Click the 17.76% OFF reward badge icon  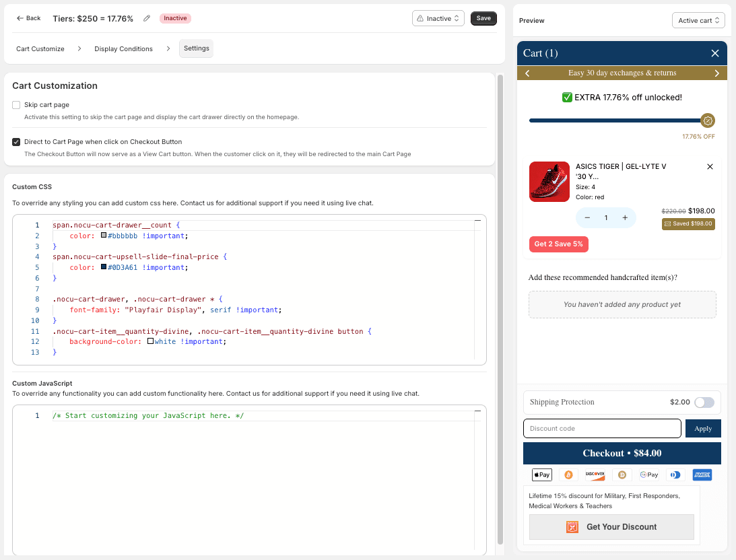pos(707,120)
